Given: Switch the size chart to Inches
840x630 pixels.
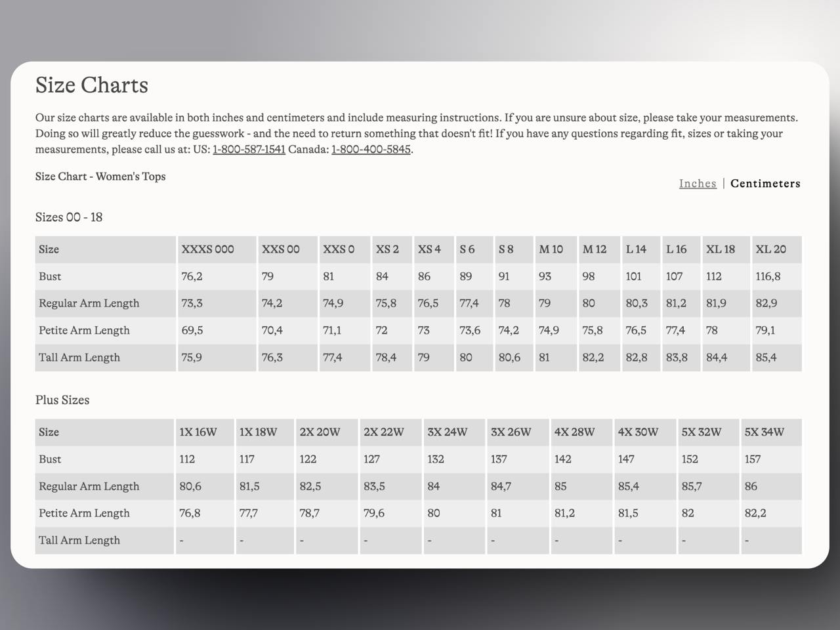Looking at the screenshot, I should point(698,184).
